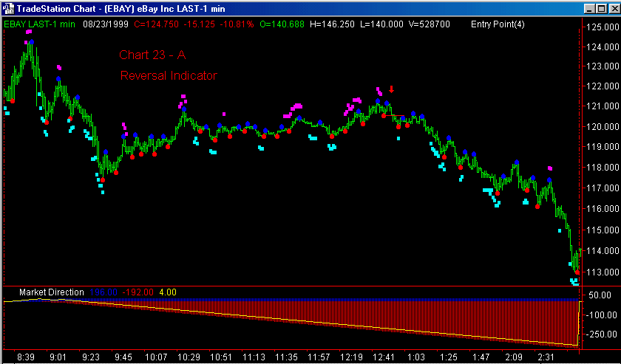Click the '-250.00' subgraph axis label

click(x=601, y=334)
